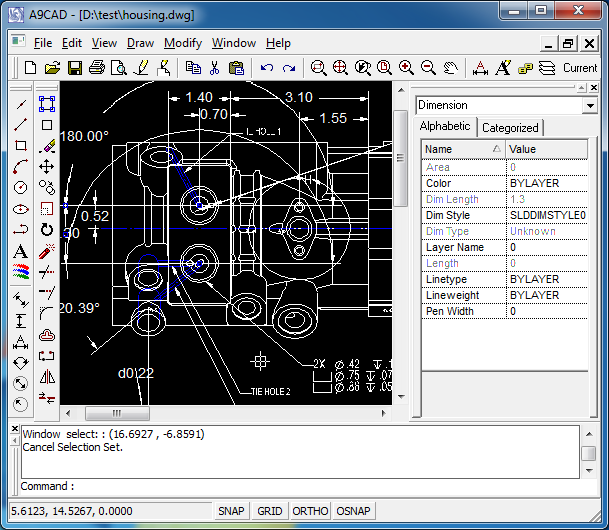Image resolution: width=609 pixels, height=530 pixels.
Task: Select the Ellipse drawing tool
Action: click(x=21, y=209)
